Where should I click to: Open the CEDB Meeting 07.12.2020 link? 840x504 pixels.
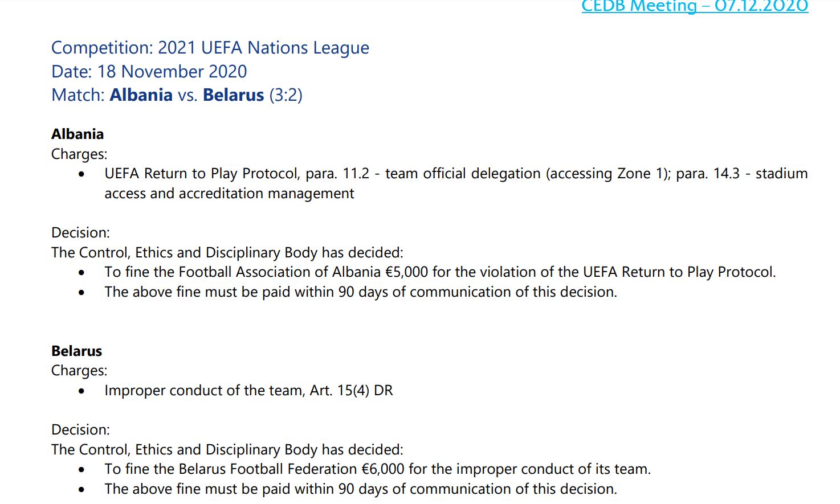point(694,6)
